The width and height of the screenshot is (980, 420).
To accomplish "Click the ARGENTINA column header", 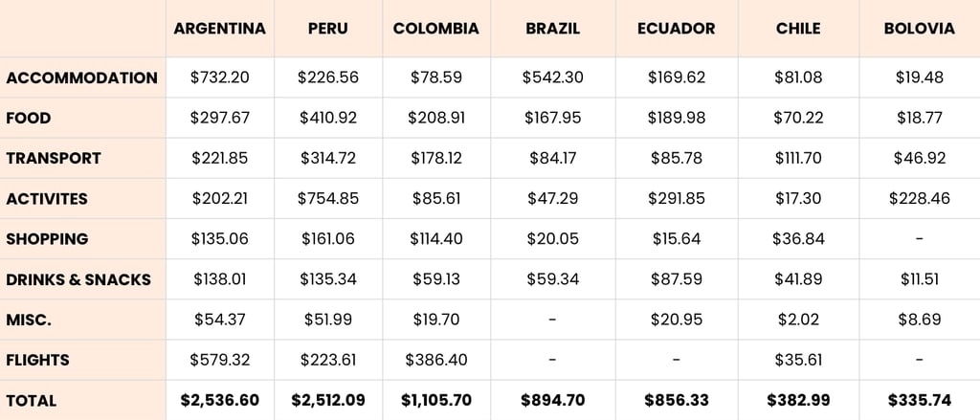I will click(x=219, y=29).
